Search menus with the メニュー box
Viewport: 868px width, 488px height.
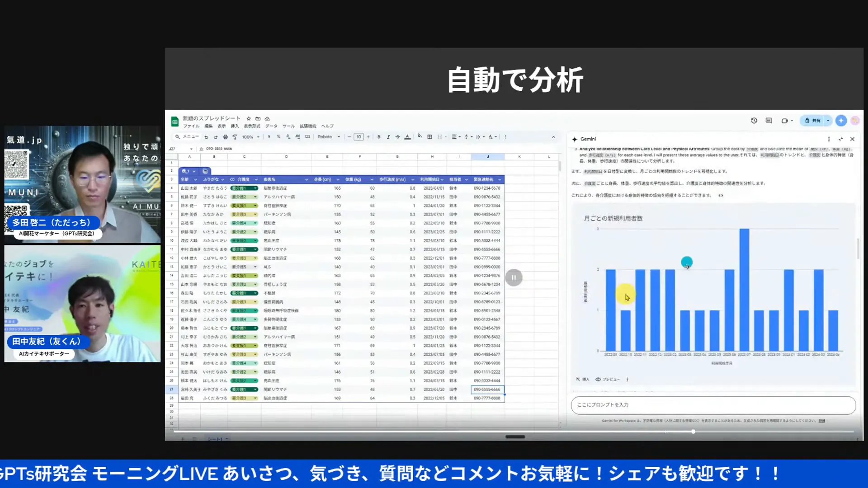pyautogui.click(x=187, y=137)
